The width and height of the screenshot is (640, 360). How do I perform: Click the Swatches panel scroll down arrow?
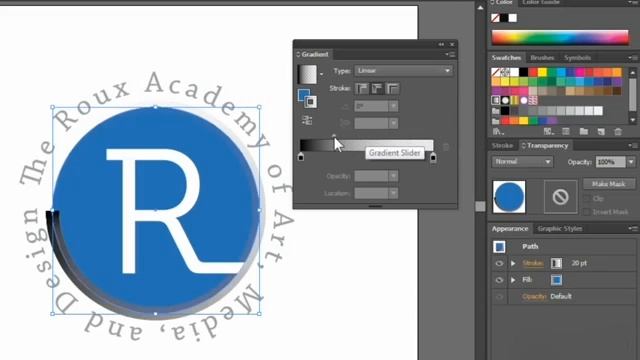pos(633,120)
